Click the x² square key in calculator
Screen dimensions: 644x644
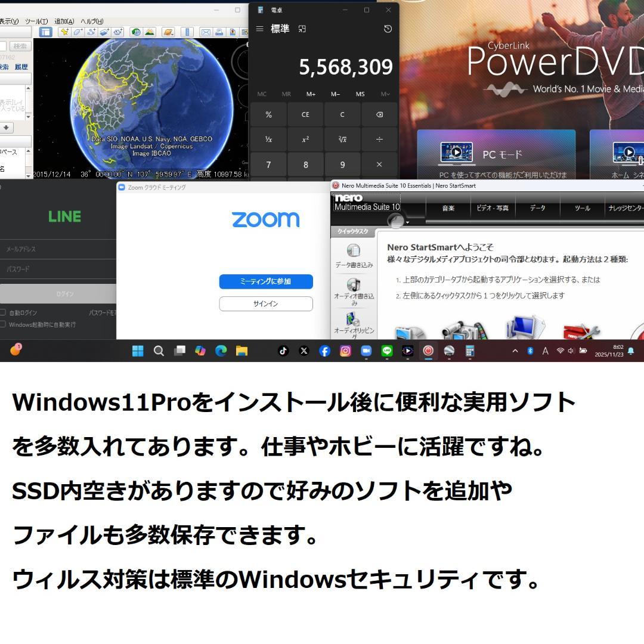305,140
